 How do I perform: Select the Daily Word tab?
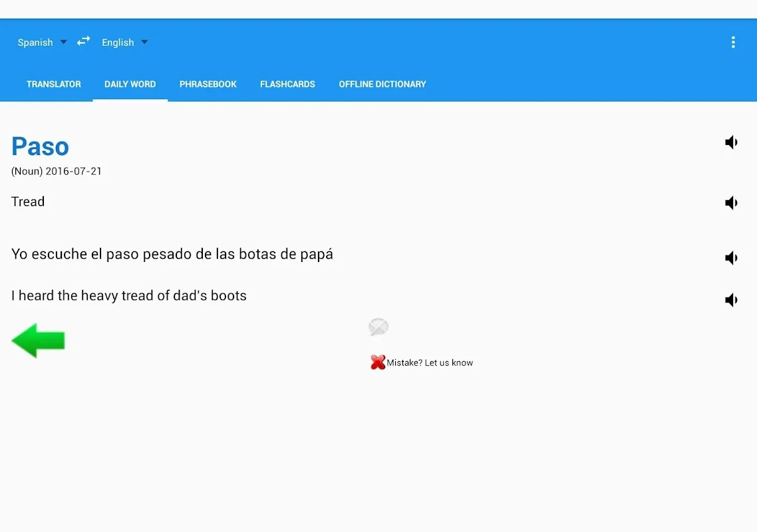point(130,84)
